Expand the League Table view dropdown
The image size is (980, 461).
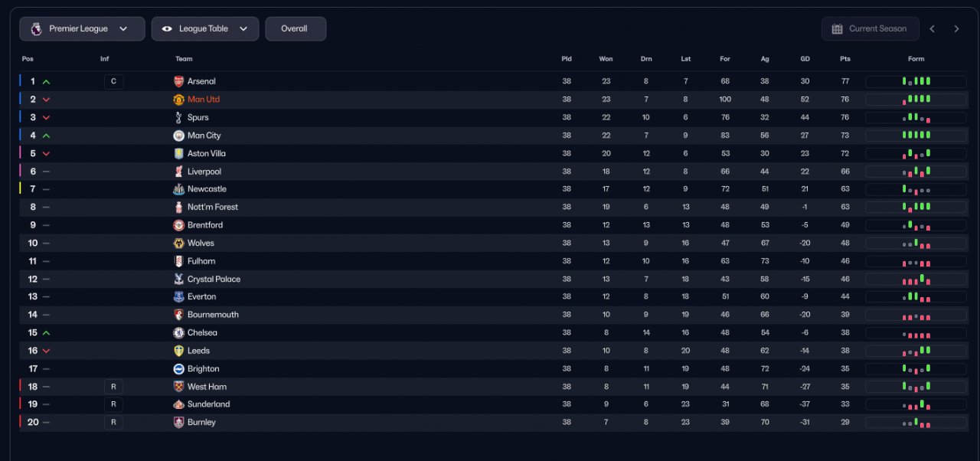[205, 29]
